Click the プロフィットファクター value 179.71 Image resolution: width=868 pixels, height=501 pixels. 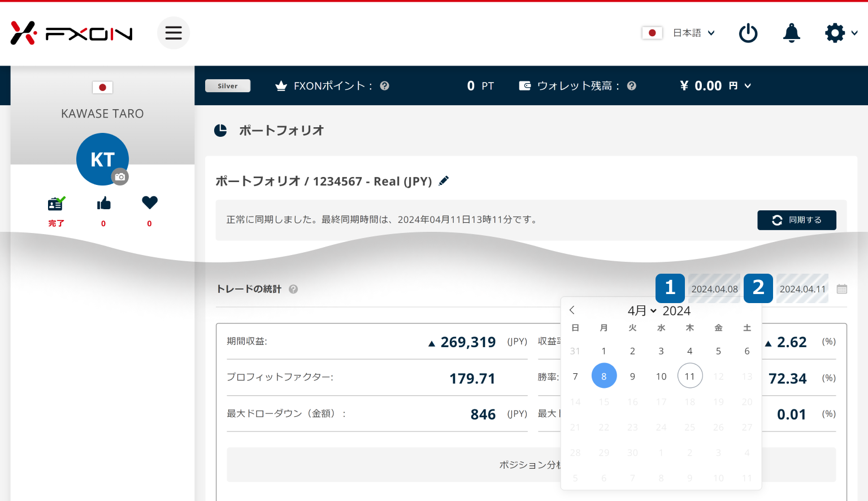point(472,378)
